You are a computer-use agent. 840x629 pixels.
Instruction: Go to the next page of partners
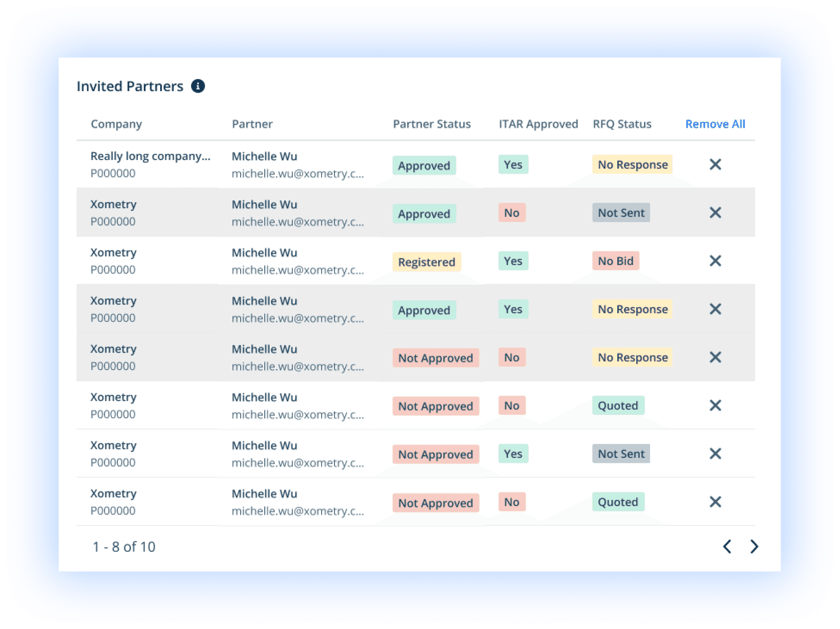(x=754, y=547)
